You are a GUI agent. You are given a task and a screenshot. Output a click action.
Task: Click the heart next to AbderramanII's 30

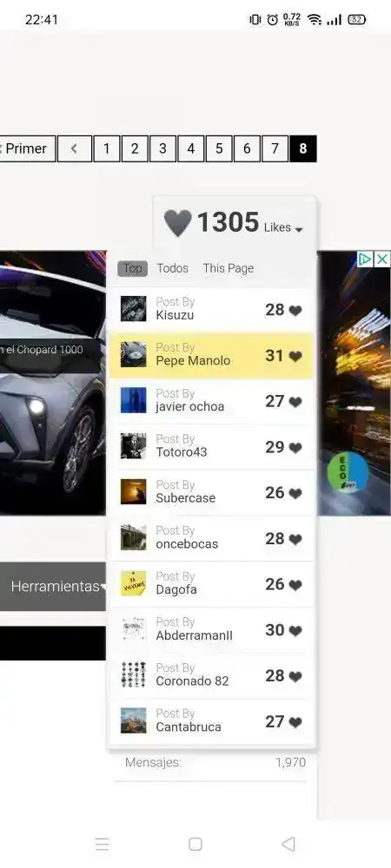[295, 631]
